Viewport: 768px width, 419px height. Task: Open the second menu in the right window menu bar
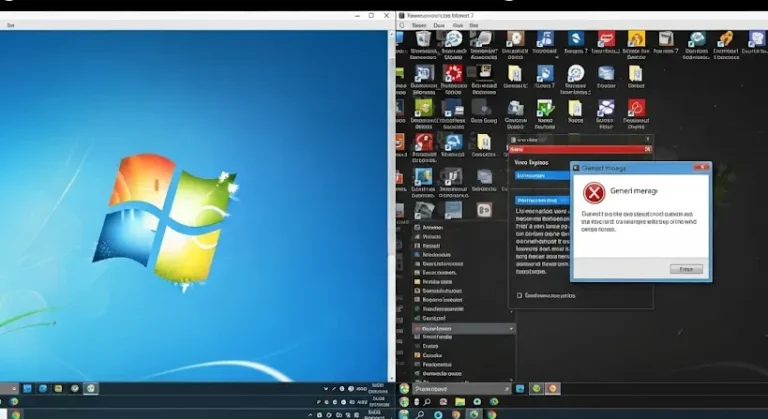pos(439,25)
